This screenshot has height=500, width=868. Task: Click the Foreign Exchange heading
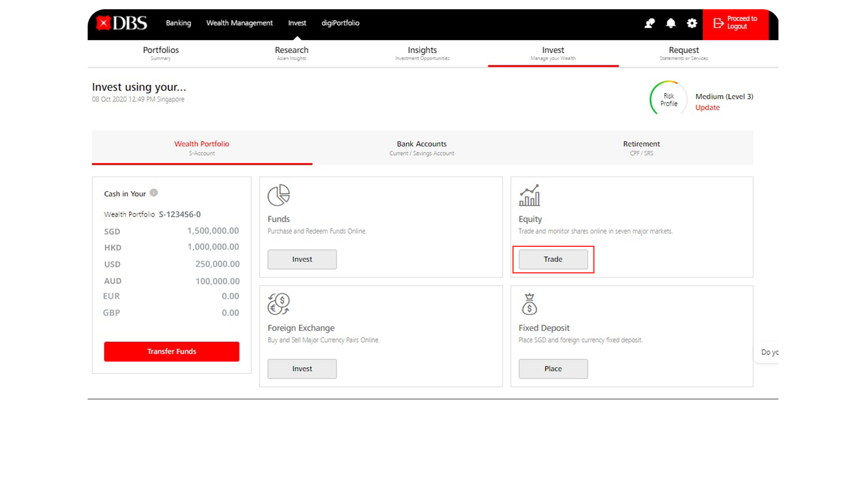pos(301,328)
